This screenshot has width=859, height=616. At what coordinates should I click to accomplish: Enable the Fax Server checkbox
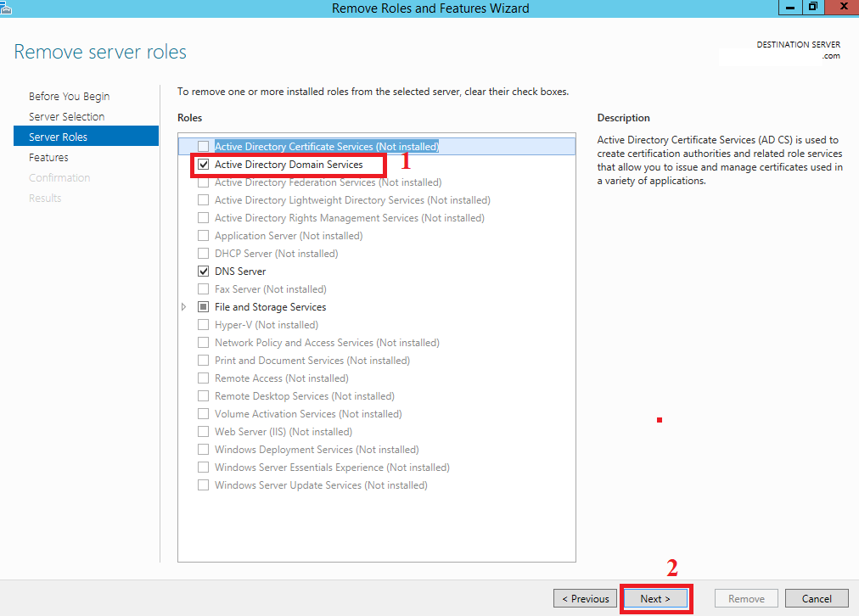coord(202,288)
